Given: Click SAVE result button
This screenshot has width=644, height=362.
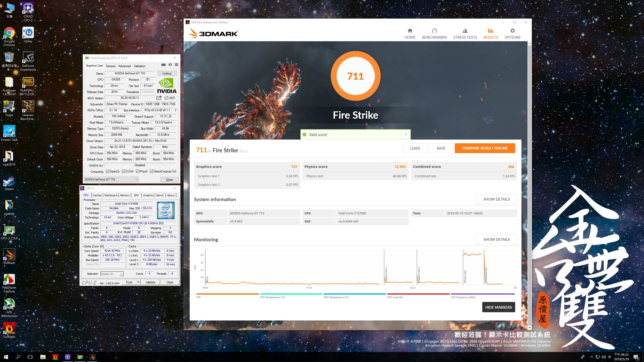Looking at the screenshot, I should point(441,148).
